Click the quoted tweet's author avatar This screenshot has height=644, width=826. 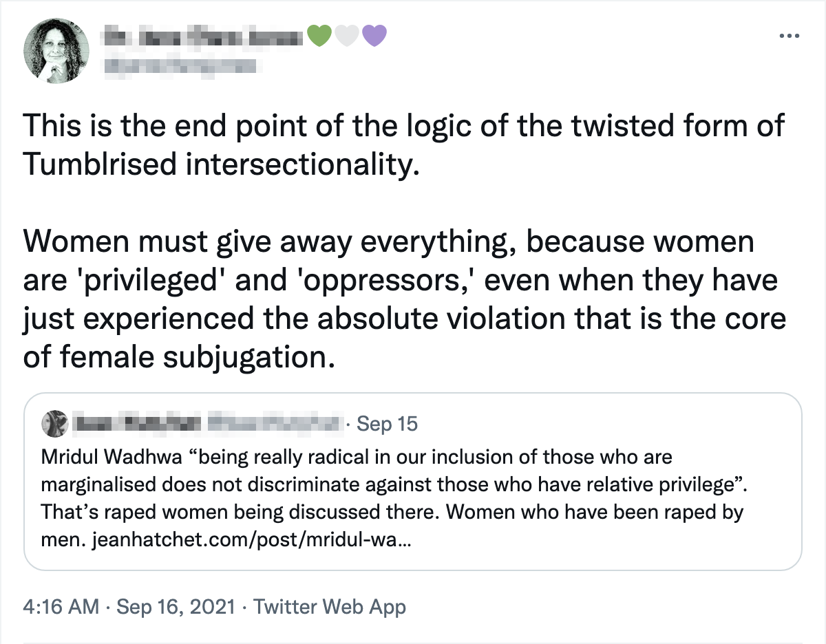click(x=52, y=424)
